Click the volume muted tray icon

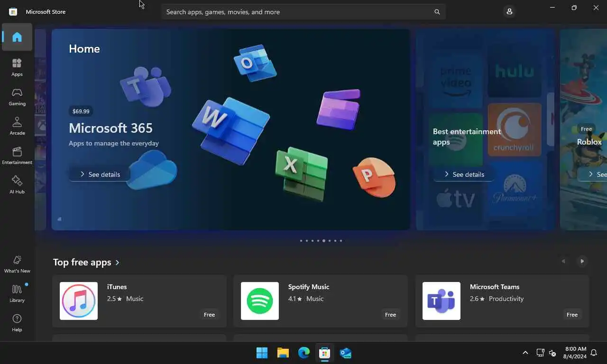(552, 353)
